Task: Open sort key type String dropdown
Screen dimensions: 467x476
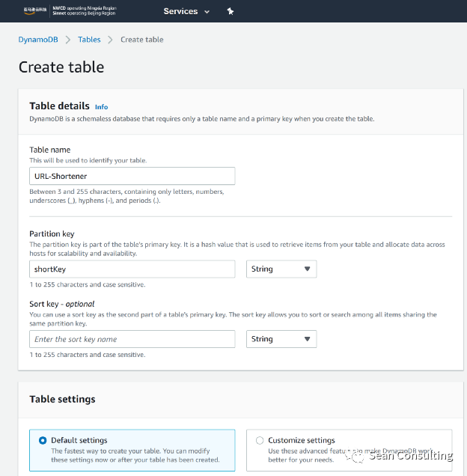Action: click(x=281, y=339)
